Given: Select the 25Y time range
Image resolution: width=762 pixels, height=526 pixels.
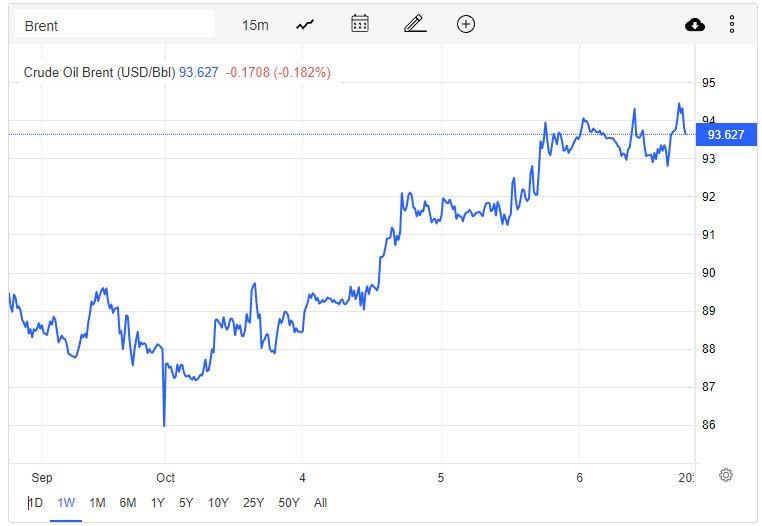Looking at the screenshot, I should (253, 503).
